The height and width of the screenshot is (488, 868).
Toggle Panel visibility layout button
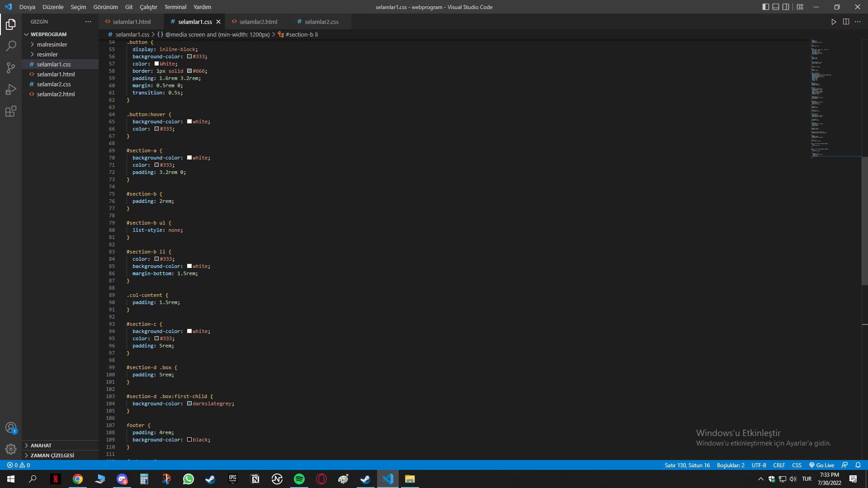click(776, 7)
